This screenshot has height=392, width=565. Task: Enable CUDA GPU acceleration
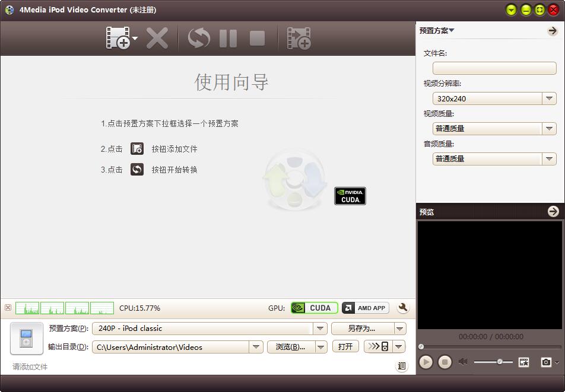(313, 308)
